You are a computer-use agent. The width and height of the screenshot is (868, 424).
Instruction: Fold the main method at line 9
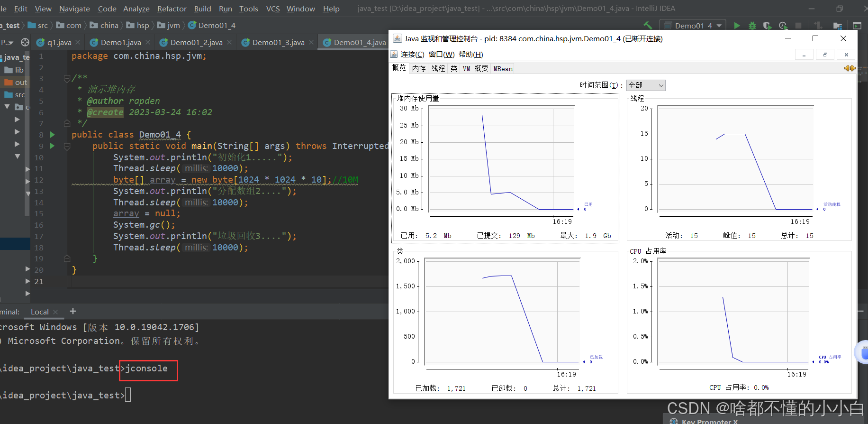click(x=67, y=146)
